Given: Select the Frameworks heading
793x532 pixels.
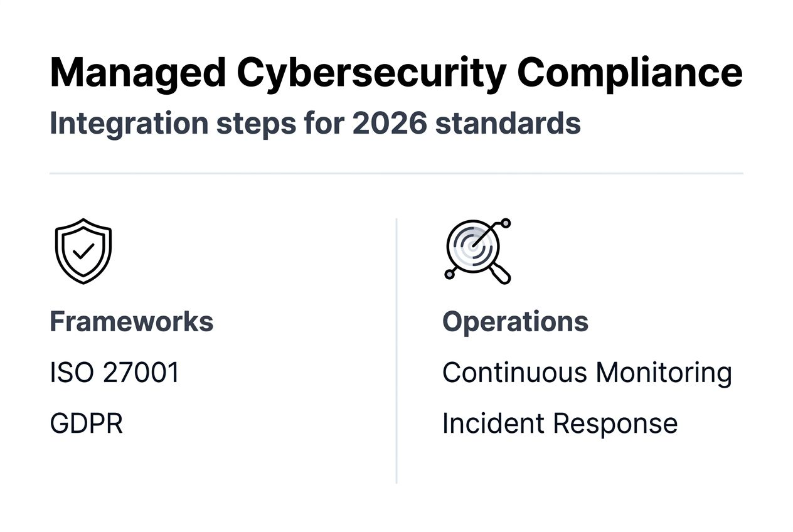Looking at the screenshot, I should tap(132, 322).
